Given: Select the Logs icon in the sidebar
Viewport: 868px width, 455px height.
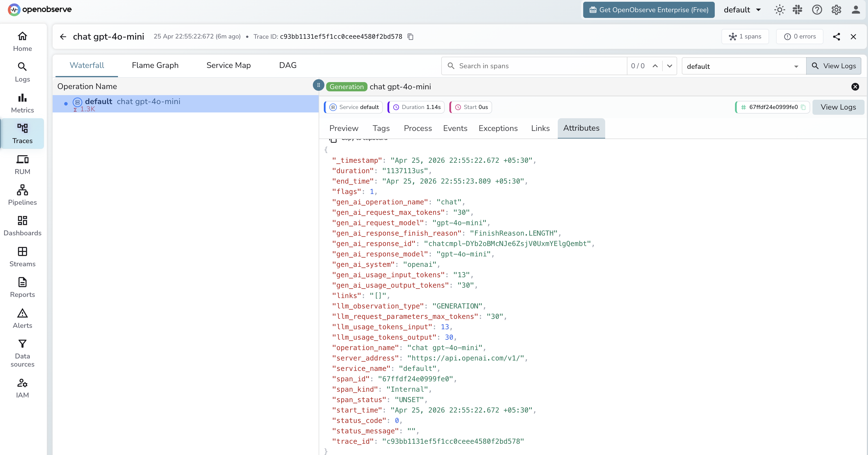Looking at the screenshot, I should (x=22, y=71).
